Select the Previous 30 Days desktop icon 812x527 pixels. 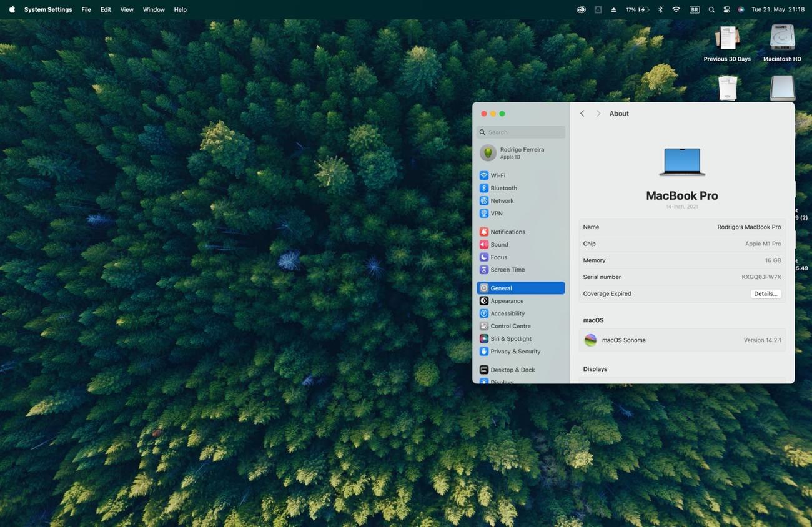point(727,43)
